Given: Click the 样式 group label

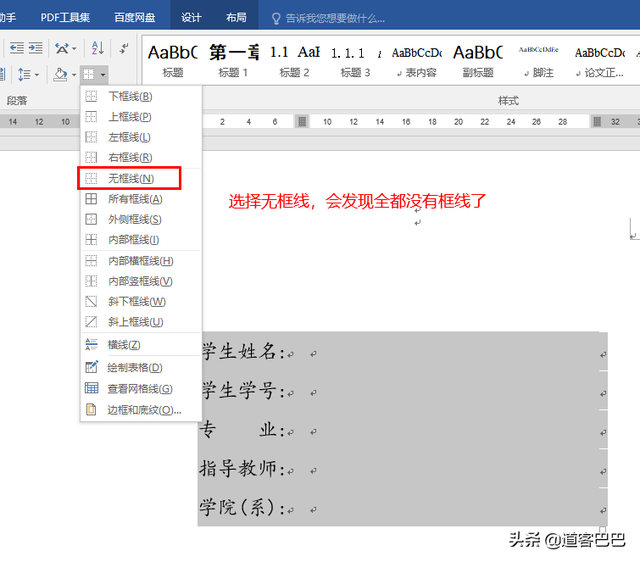Looking at the screenshot, I should point(508,100).
